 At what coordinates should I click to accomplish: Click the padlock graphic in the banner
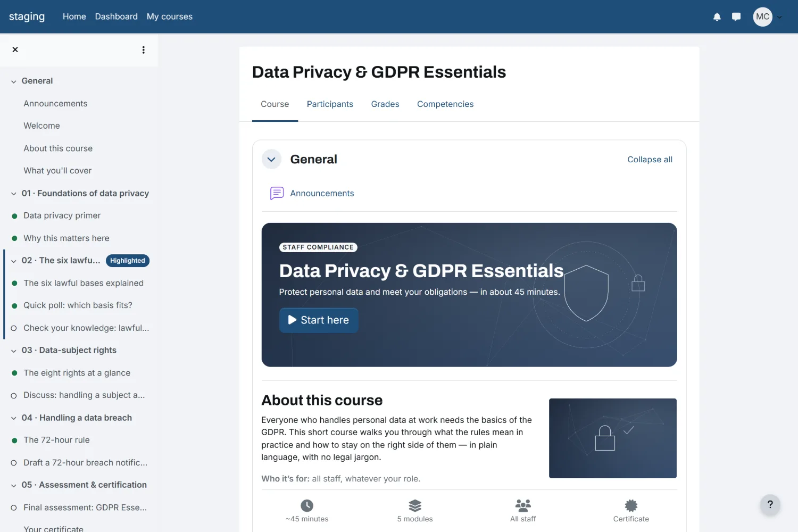638,283
